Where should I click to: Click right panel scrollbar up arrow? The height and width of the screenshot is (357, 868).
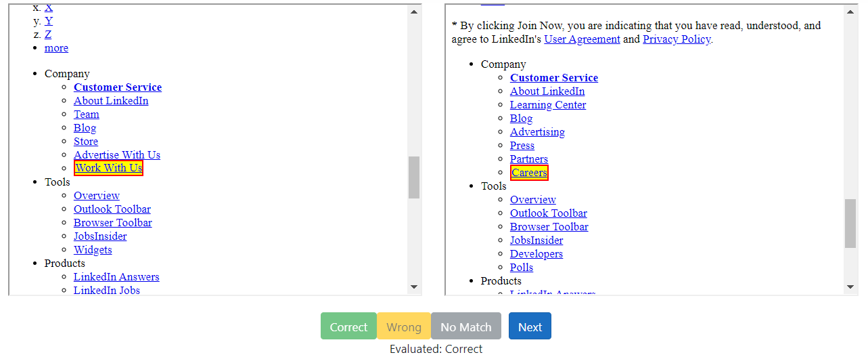click(x=851, y=12)
